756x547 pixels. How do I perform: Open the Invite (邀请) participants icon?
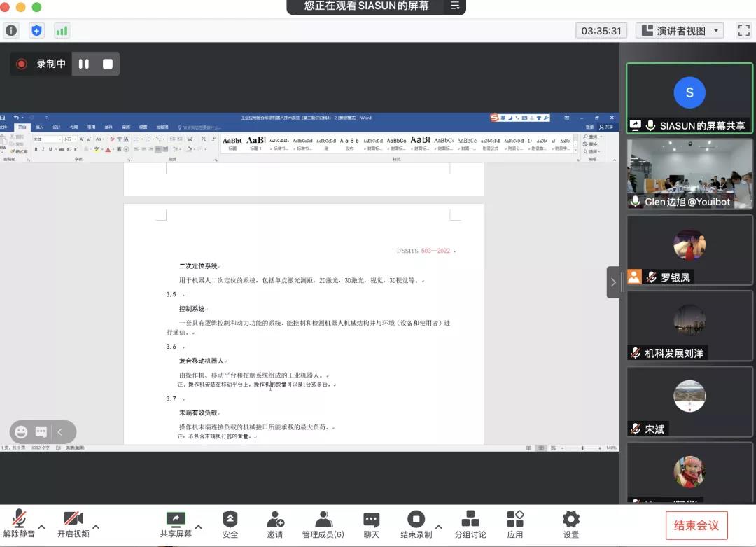click(x=275, y=520)
